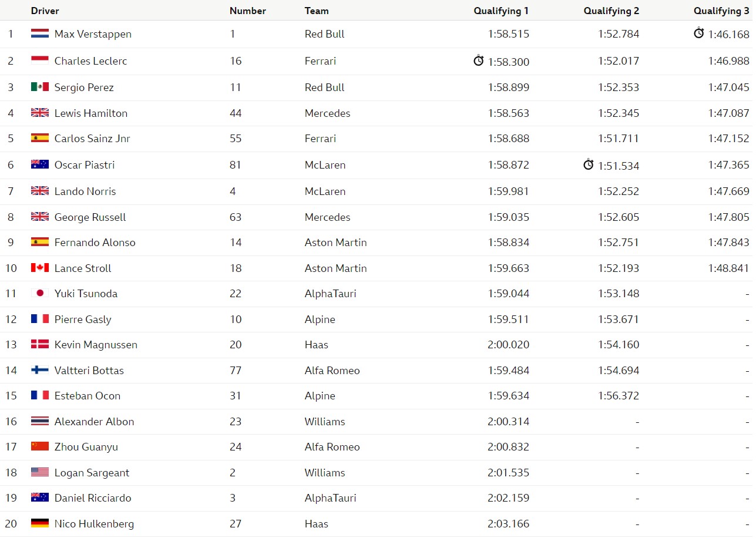Click the Qualifying 1 column header
The image size is (756, 538).
pyautogui.click(x=502, y=11)
